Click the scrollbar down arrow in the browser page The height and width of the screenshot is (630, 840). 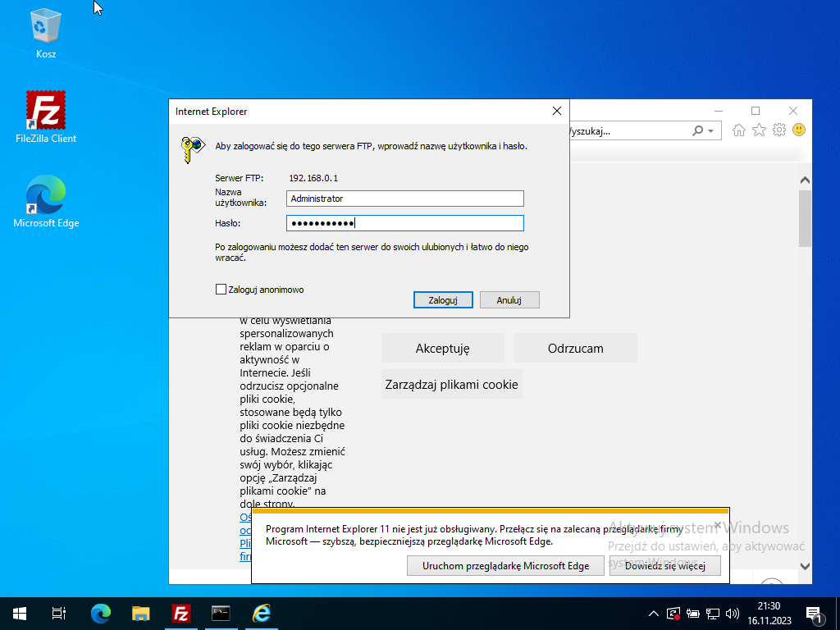coord(805,566)
